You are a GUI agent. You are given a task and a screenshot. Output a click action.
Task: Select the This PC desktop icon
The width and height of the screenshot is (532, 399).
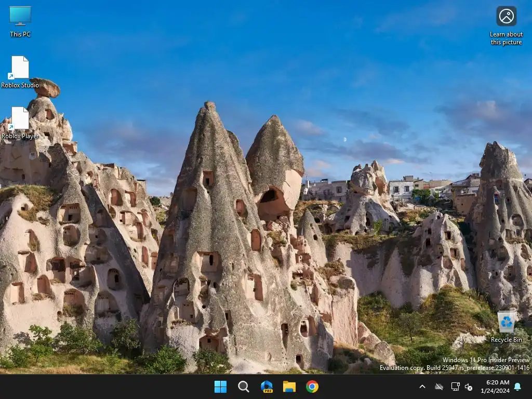(20, 22)
